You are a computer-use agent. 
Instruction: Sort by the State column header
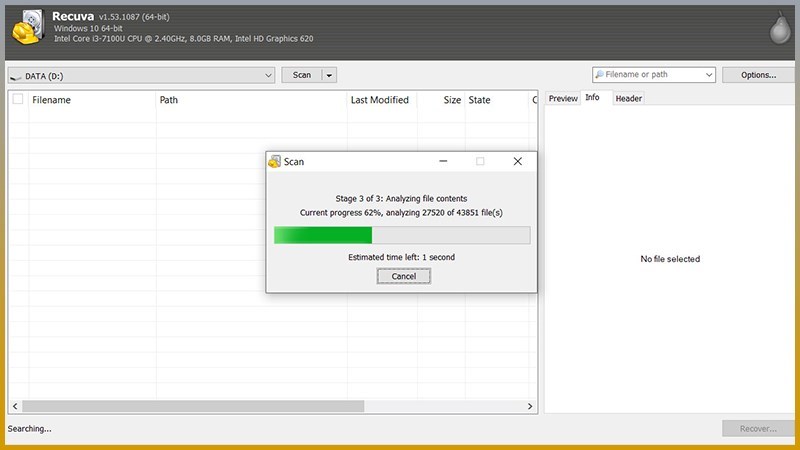click(497, 100)
